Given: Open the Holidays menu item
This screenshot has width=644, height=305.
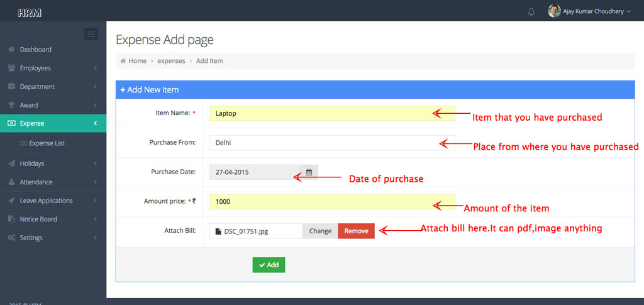Looking at the screenshot, I should click(x=31, y=164).
